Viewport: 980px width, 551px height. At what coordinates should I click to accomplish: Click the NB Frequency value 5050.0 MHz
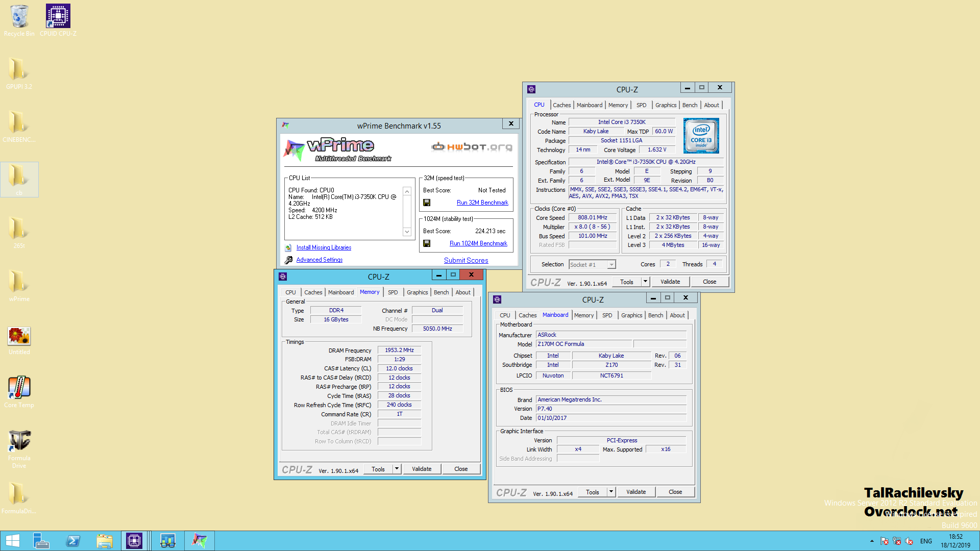pos(437,329)
